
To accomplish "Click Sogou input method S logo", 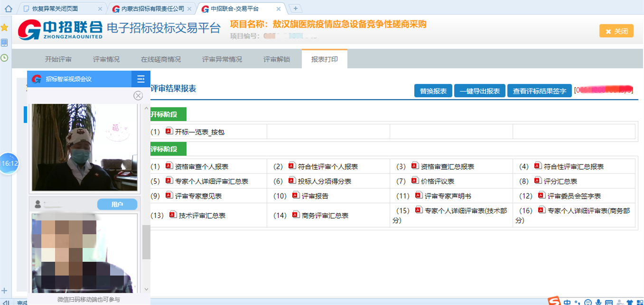I will pyautogui.click(x=553, y=302).
